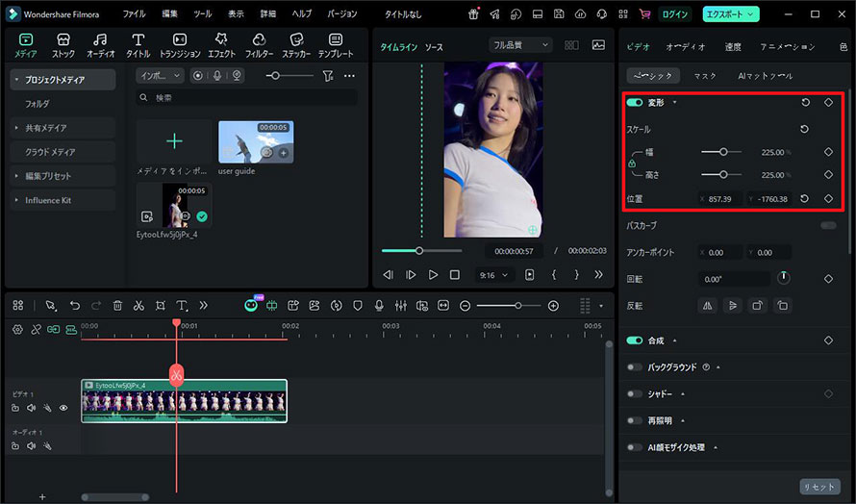Click the voiceover microphone icon in timeline toolbar
Viewport: 856px width, 504px height.
coord(379,305)
